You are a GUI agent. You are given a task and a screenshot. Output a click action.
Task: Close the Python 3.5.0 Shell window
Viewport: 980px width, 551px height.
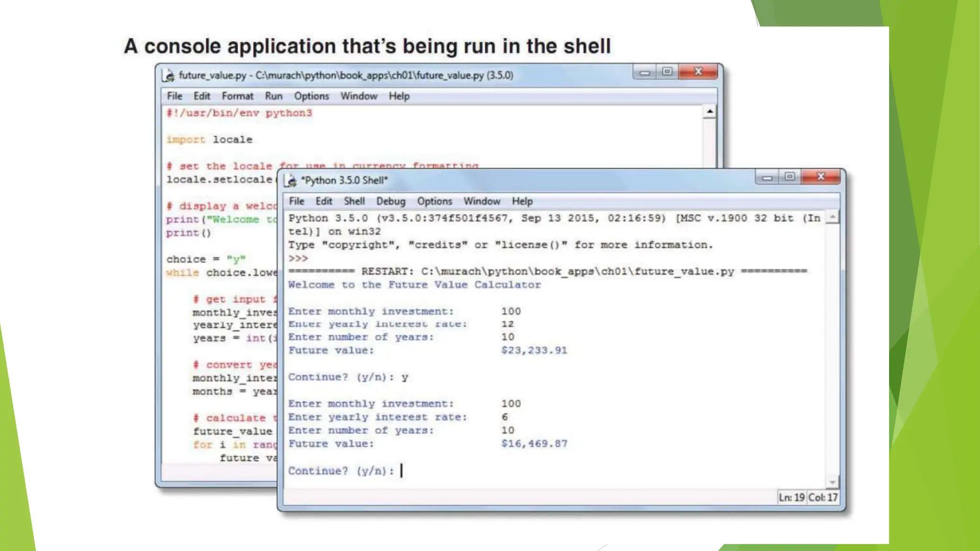[x=821, y=176]
